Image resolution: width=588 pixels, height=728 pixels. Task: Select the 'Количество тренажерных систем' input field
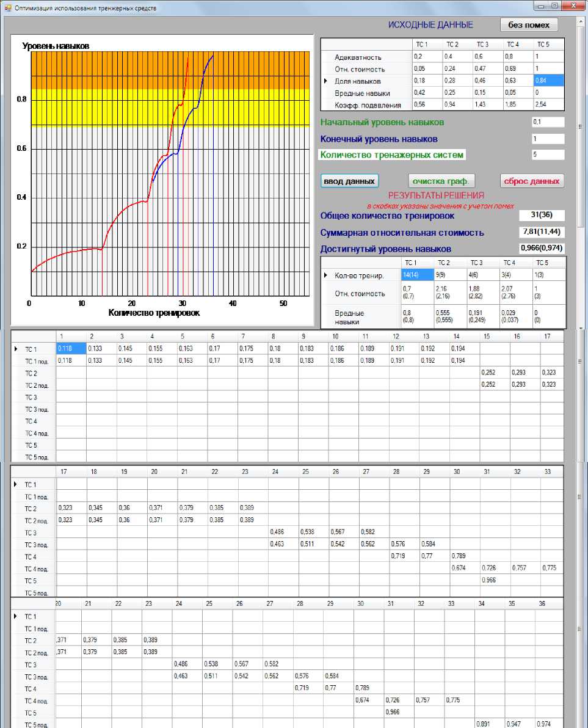(547, 155)
